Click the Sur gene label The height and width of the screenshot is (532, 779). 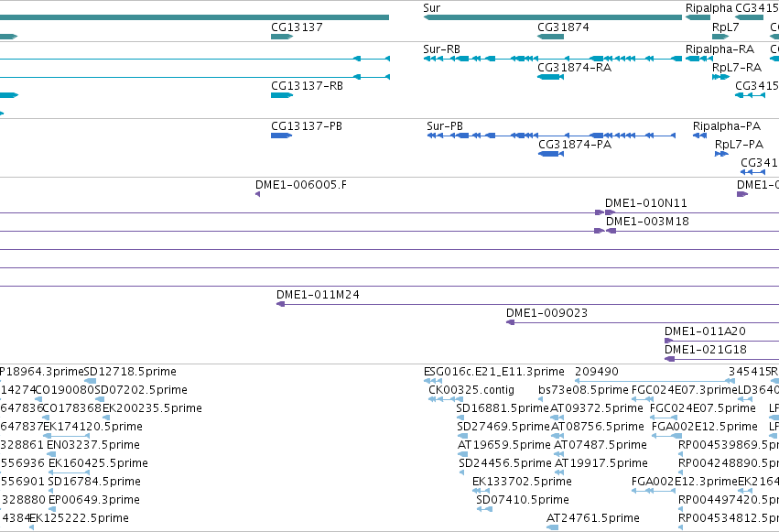tap(431, 8)
